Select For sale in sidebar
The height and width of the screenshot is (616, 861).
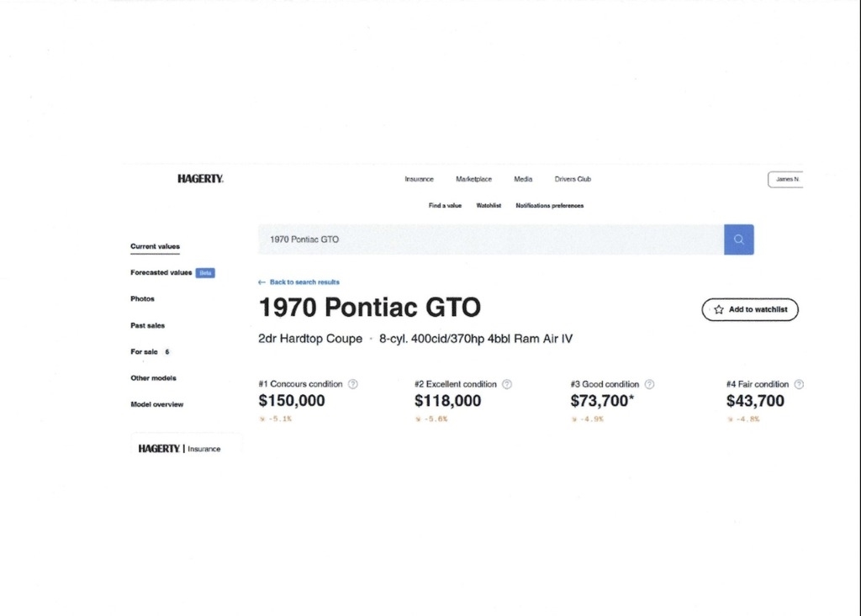[x=144, y=352]
